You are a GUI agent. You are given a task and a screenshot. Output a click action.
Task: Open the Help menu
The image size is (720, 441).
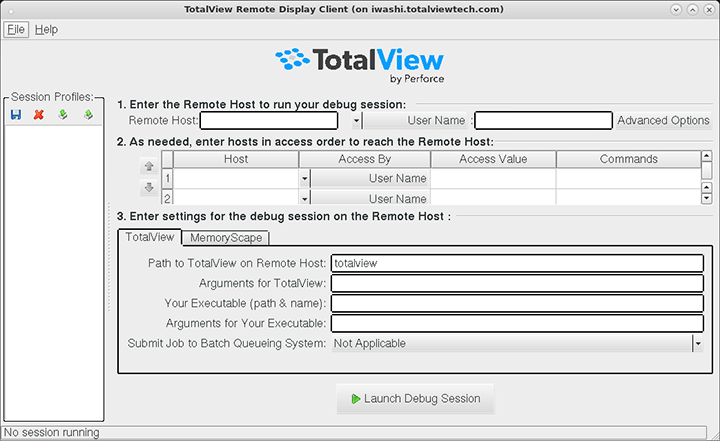click(x=46, y=30)
